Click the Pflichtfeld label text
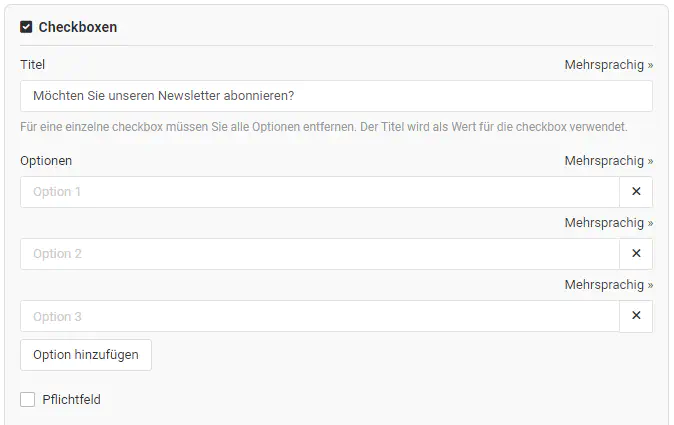Screen dimensions: 674x425 coord(71,400)
